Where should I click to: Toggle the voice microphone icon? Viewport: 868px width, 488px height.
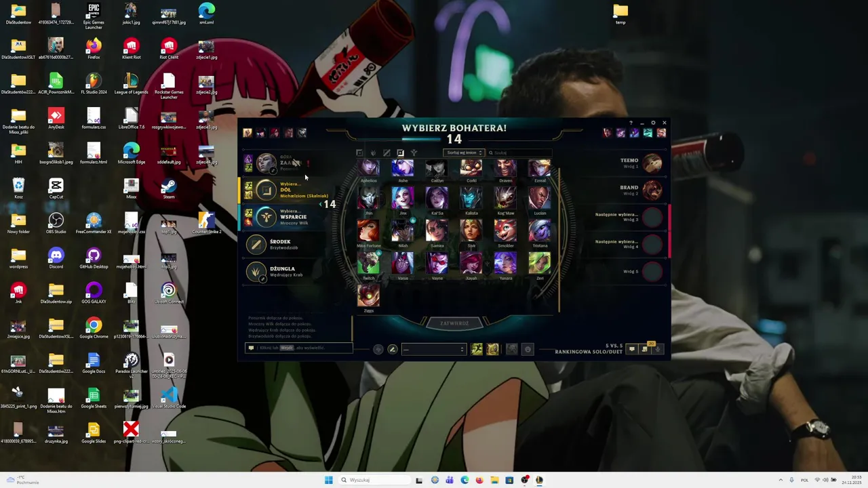[657, 349]
